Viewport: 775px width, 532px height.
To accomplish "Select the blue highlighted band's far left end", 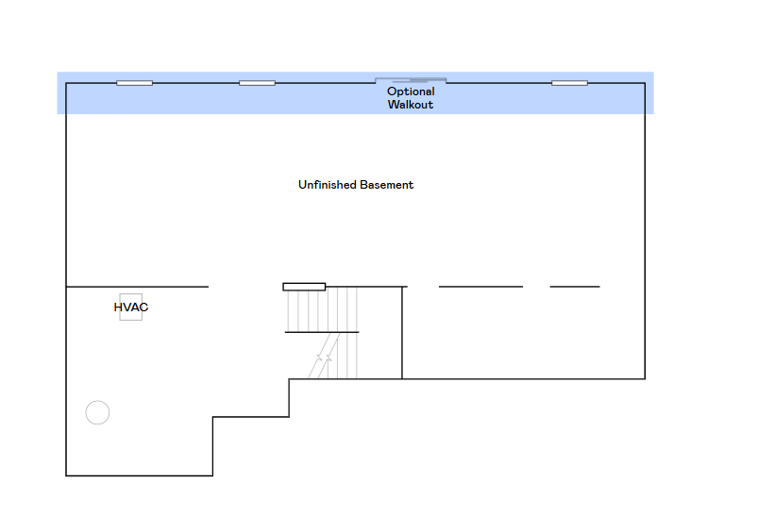I will click(61, 93).
